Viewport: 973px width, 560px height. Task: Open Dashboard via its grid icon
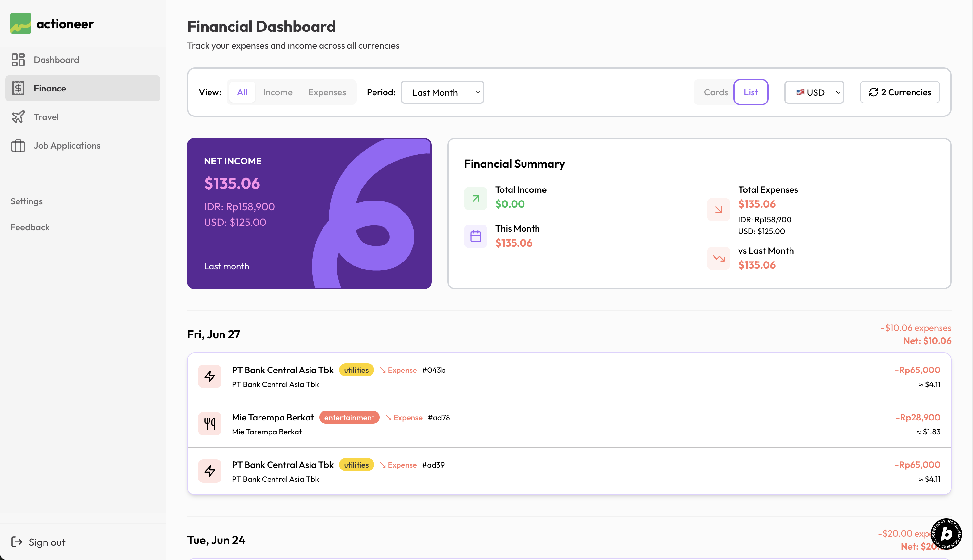point(18,60)
